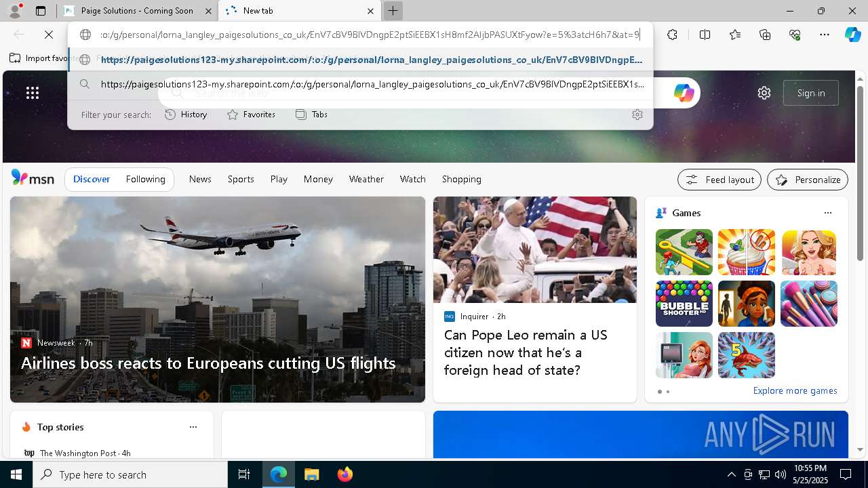The height and width of the screenshot is (488, 868).
Task: Filter search by Favorites
Action: [x=251, y=115]
